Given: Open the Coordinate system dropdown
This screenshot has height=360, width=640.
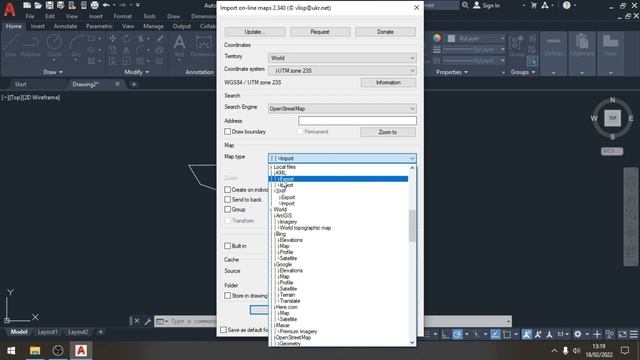Looking at the screenshot, I should (x=342, y=71).
